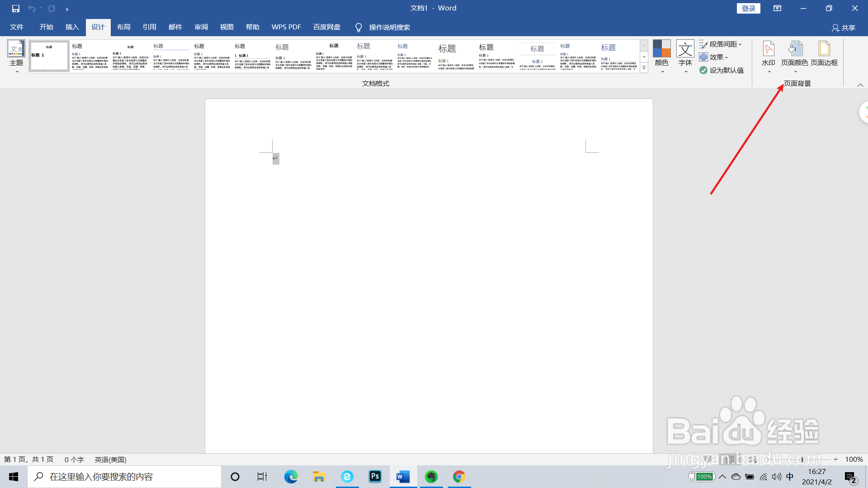This screenshot has height=488, width=868.
Task: Click inside the blank document page
Action: click(x=429, y=276)
